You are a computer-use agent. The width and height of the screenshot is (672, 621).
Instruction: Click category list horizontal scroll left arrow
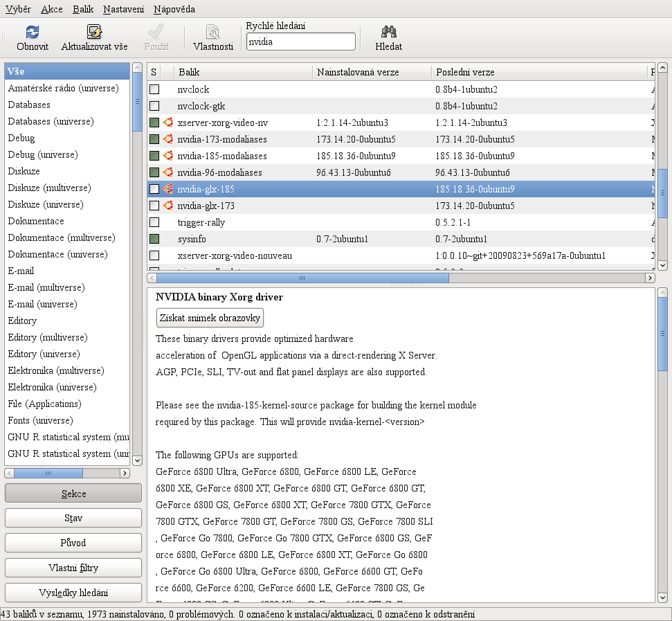pos(10,473)
